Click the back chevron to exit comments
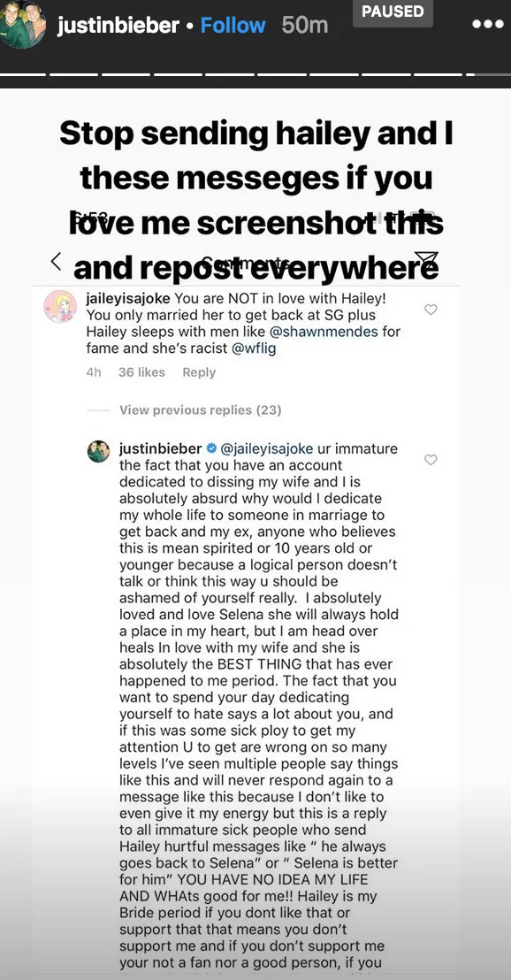The width and height of the screenshot is (511, 980). click(x=56, y=261)
